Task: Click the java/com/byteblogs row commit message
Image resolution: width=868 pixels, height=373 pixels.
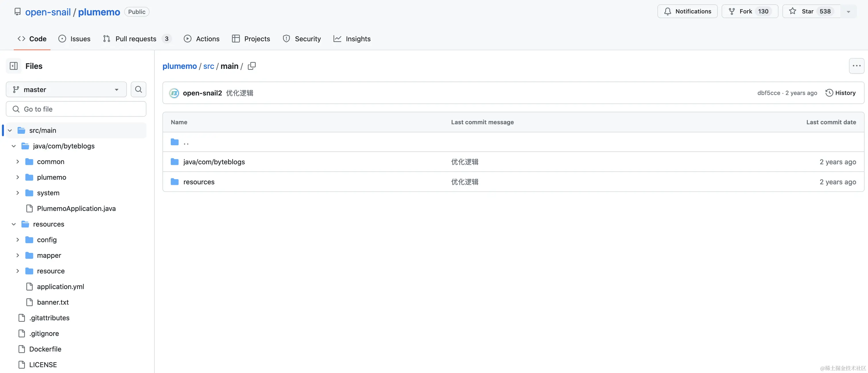Action: [x=465, y=162]
